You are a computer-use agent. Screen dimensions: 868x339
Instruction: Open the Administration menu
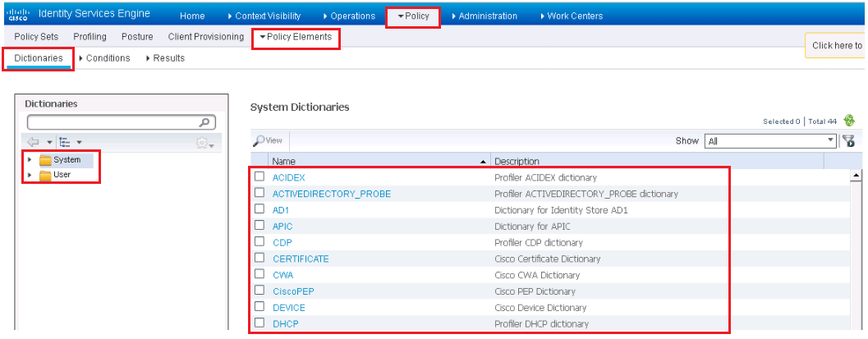[485, 16]
